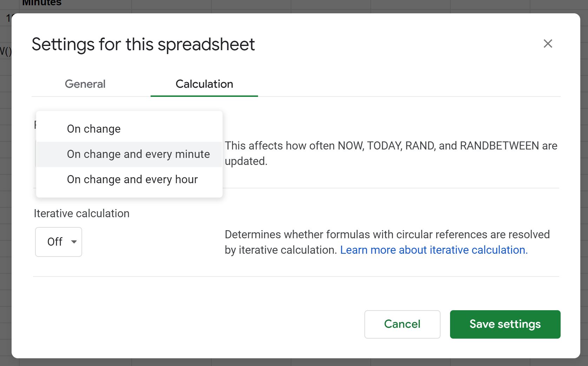
Task: Cancel the settings changes
Action: [402, 324]
